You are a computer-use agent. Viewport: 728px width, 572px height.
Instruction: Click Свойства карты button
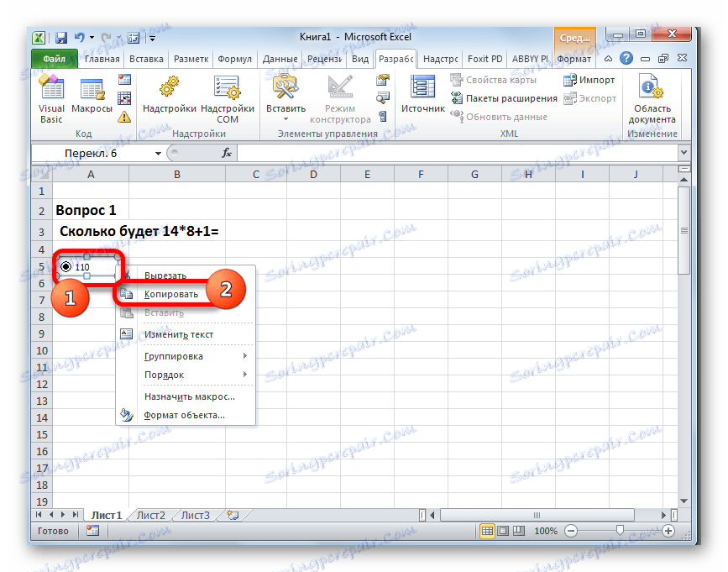494,80
